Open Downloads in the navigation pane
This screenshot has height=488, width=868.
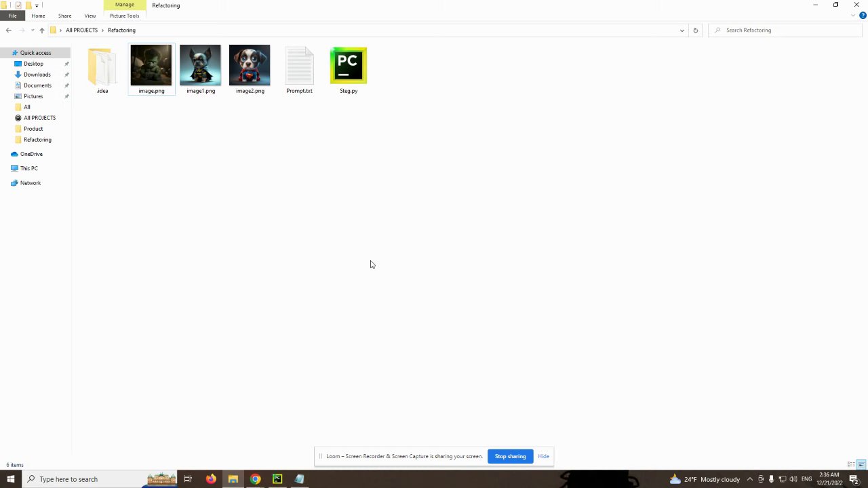click(x=37, y=75)
